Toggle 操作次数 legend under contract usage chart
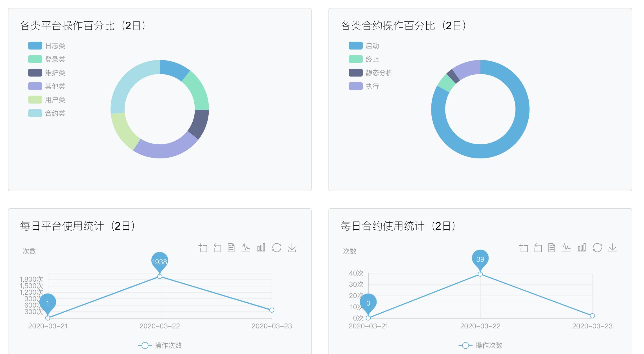The height and width of the screenshot is (354, 644). coord(488,345)
